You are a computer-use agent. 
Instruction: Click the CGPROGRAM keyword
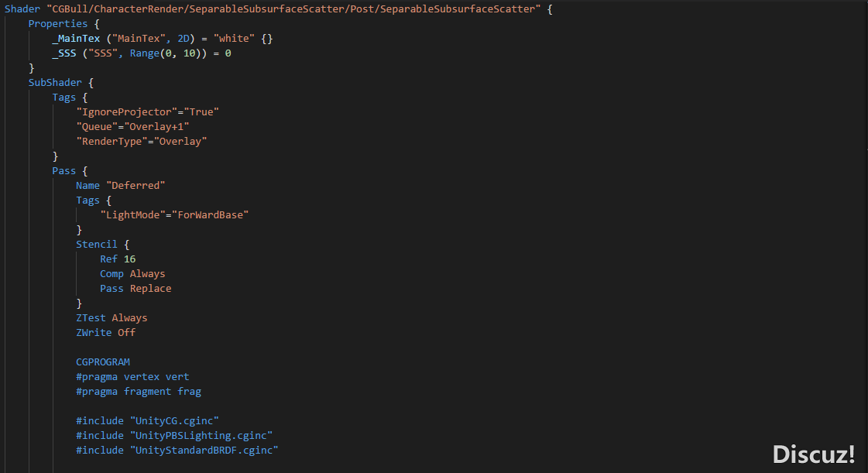(102, 362)
